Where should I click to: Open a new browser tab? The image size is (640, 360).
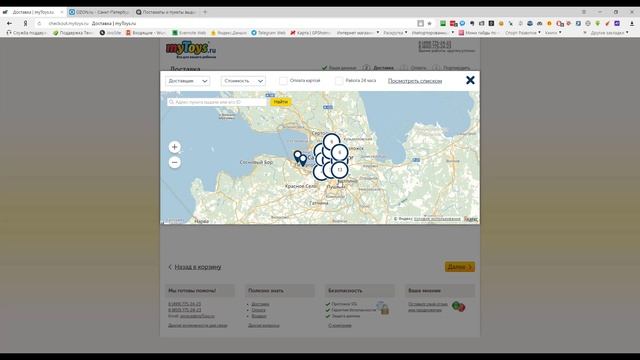click(205, 12)
